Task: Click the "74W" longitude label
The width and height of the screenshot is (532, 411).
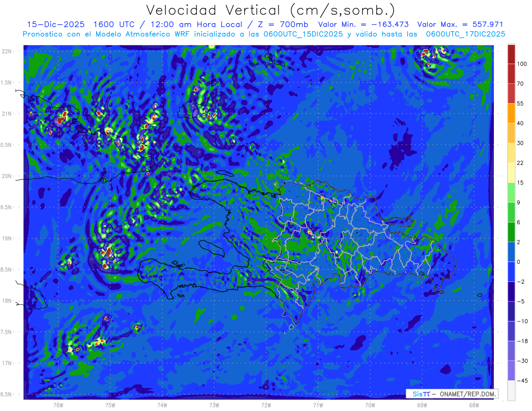Action: (x=162, y=405)
